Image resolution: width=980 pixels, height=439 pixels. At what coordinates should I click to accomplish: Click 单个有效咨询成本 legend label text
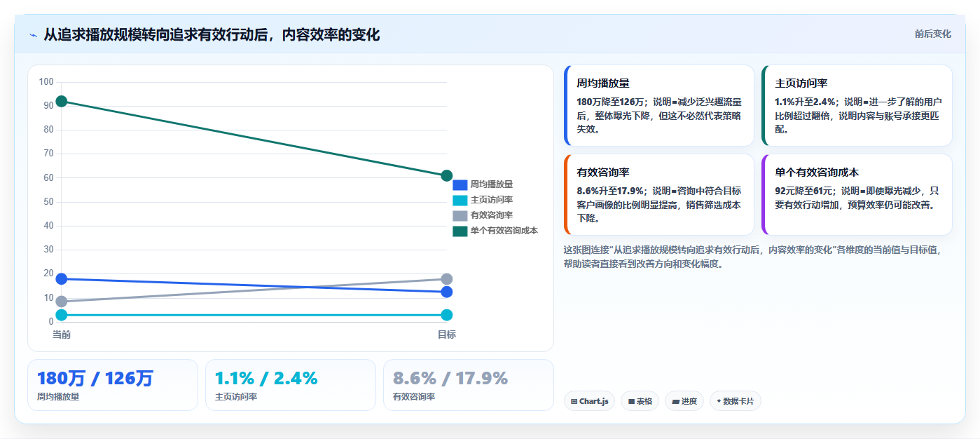504,231
